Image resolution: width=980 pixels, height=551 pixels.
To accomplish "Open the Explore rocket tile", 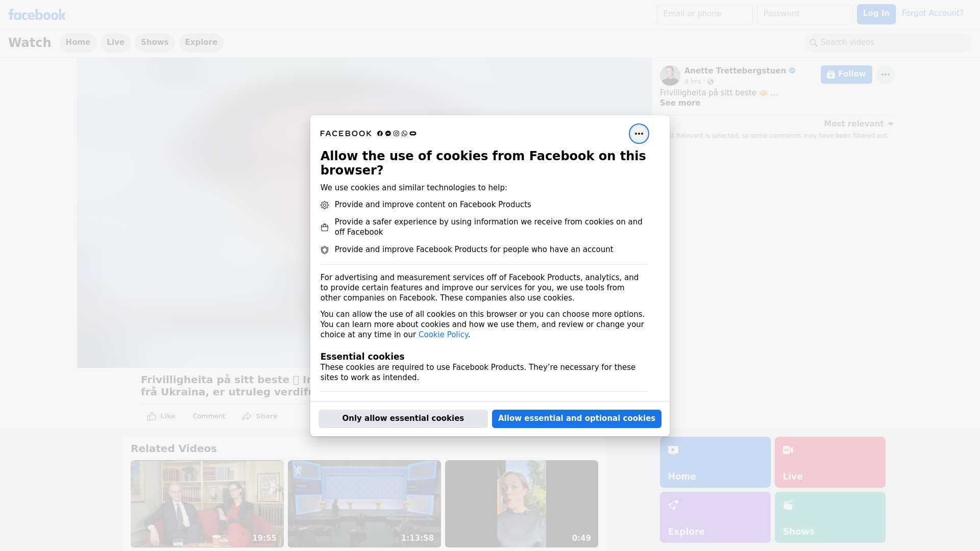I will pos(715,517).
